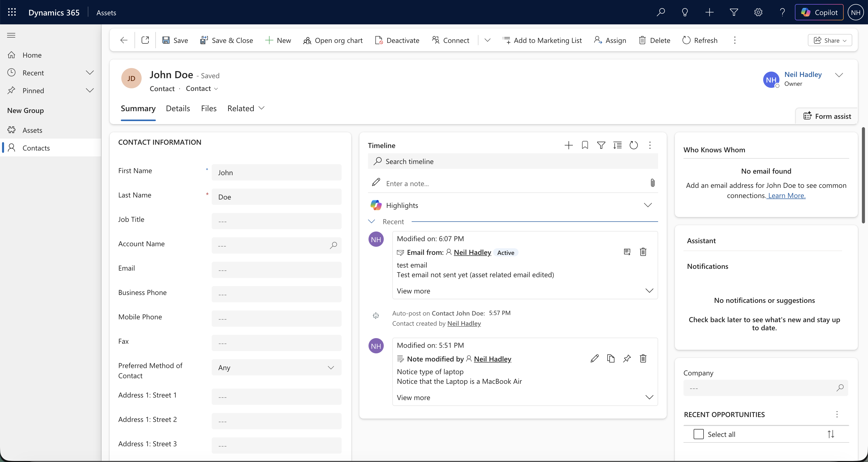Edit the laptop note with pencil

tap(594, 358)
